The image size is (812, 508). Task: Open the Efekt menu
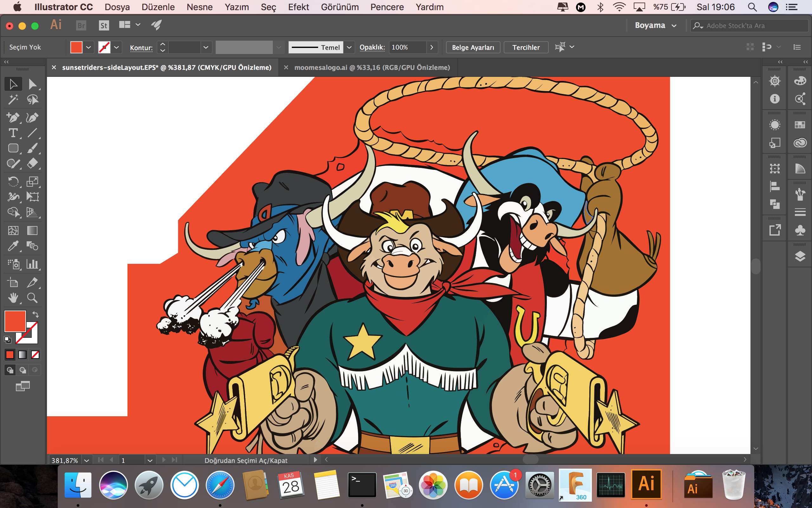298,7
